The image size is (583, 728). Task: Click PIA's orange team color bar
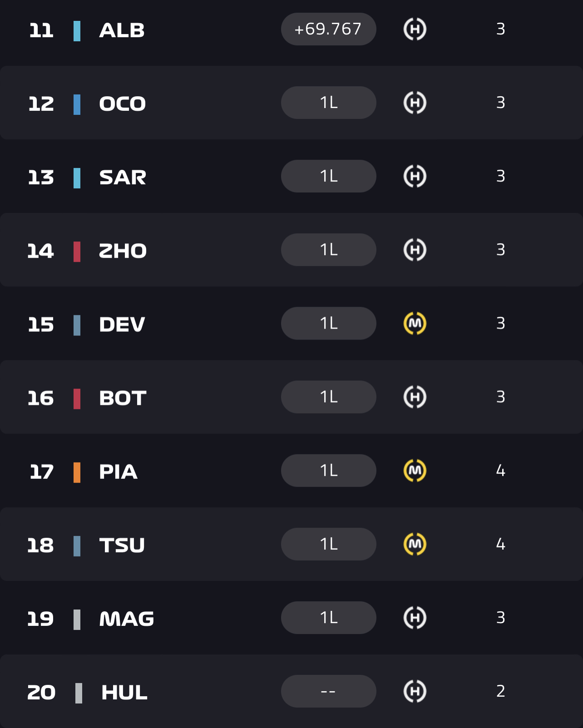click(77, 472)
